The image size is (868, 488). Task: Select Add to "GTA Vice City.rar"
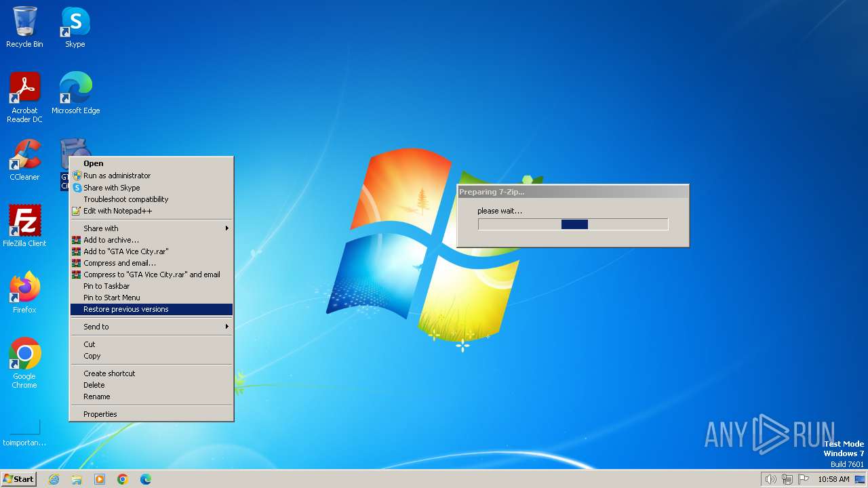pyautogui.click(x=151, y=251)
